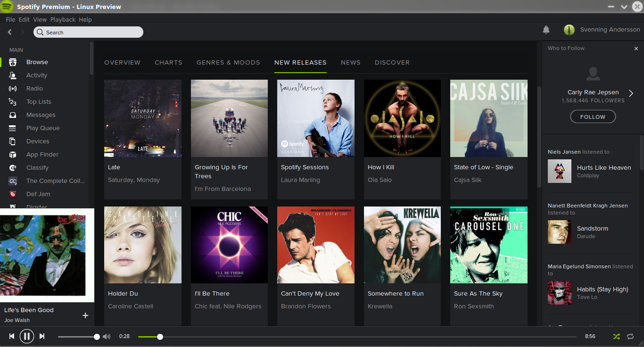The image size is (644, 347).
Task: Open Radio in the sidebar
Action: (x=34, y=89)
